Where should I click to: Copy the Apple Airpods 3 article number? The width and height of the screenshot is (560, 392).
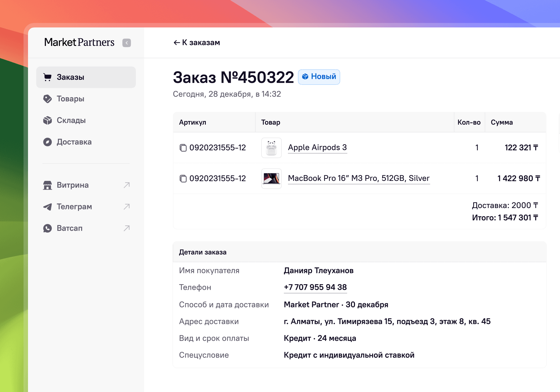pyautogui.click(x=183, y=148)
